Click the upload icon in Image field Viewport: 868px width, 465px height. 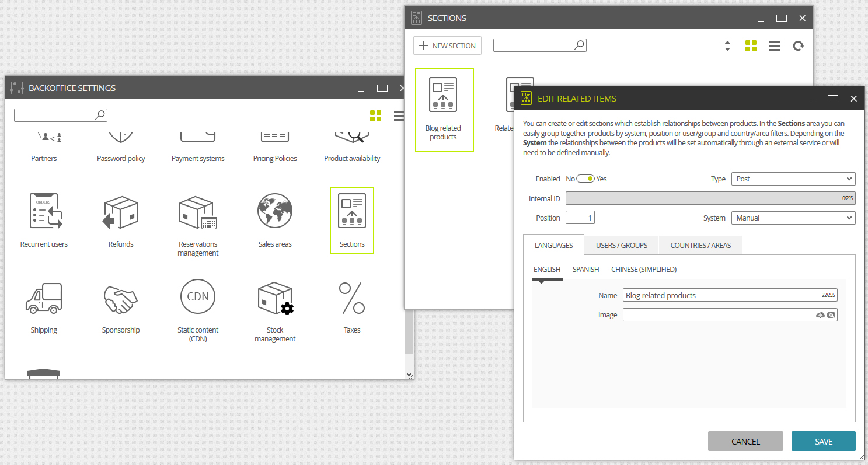click(820, 315)
